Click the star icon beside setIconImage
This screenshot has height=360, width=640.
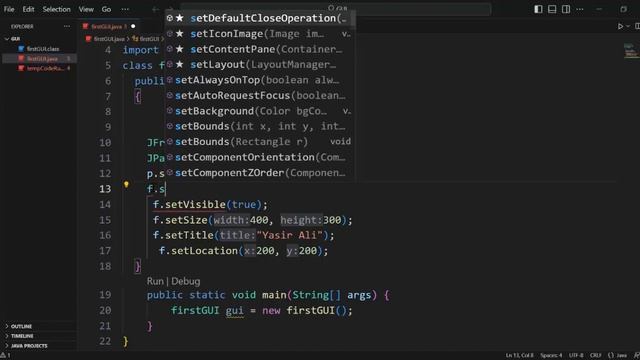point(180,33)
